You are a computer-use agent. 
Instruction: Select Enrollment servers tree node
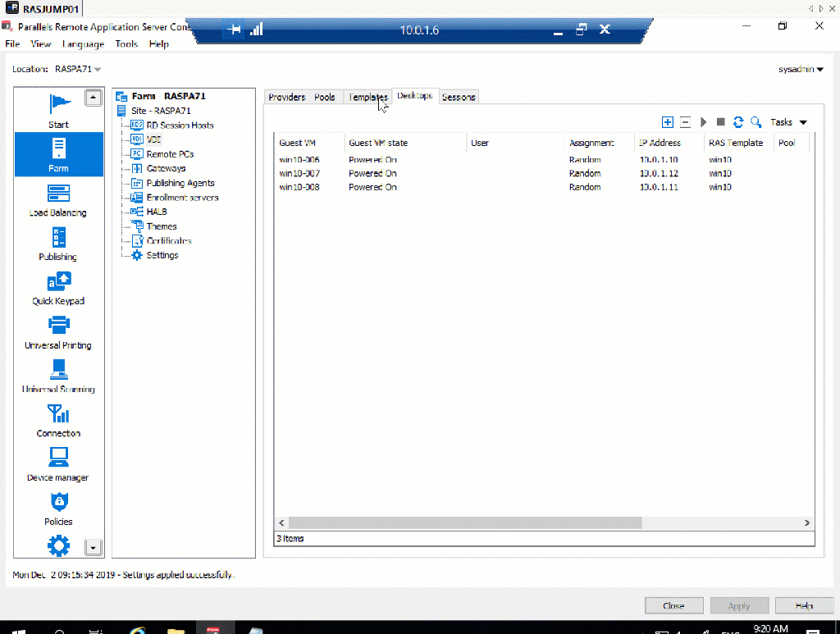click(182, 197)
